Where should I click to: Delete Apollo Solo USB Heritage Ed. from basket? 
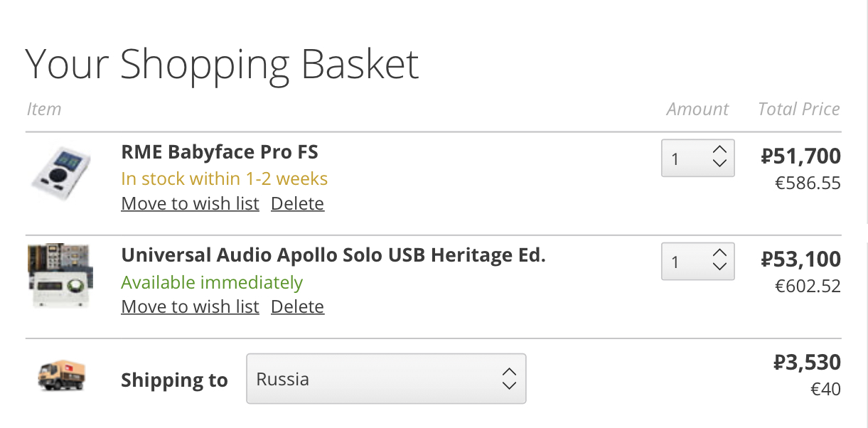coord(298,306)
